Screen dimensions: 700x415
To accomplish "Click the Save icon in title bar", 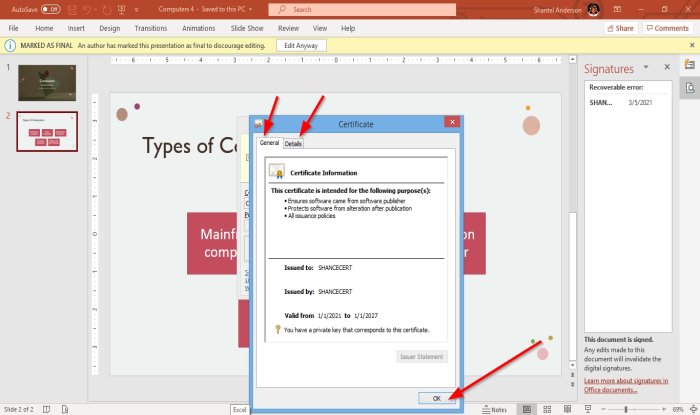I will coord(73,9).
